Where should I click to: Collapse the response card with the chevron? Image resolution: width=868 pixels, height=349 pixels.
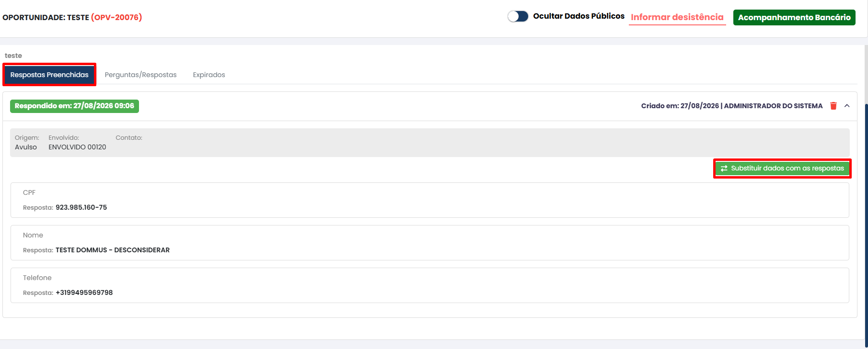click(x=847, y=106)
